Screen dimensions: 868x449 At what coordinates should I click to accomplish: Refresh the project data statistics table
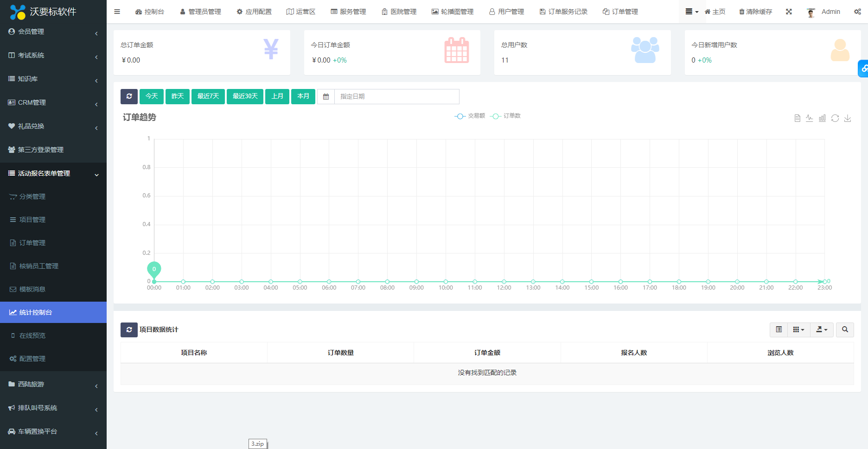[x=129, y=329]
